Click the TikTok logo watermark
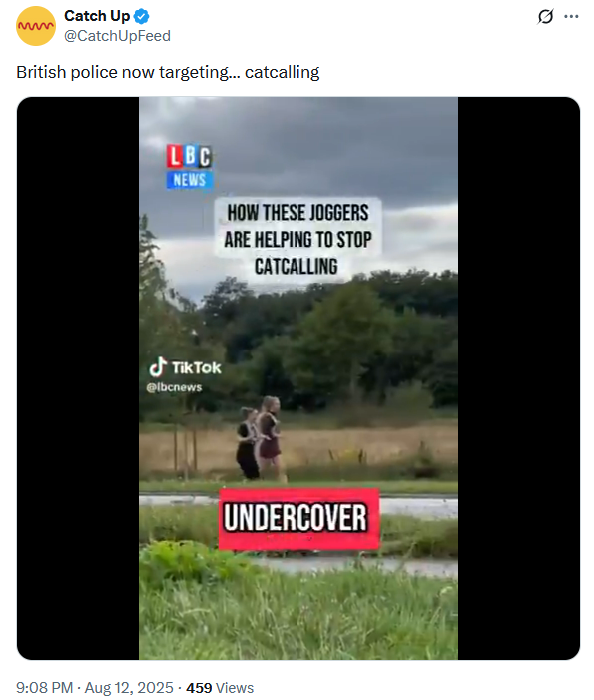Image resolution: width=594 pixels, height=700 pixels. point(186,367)
